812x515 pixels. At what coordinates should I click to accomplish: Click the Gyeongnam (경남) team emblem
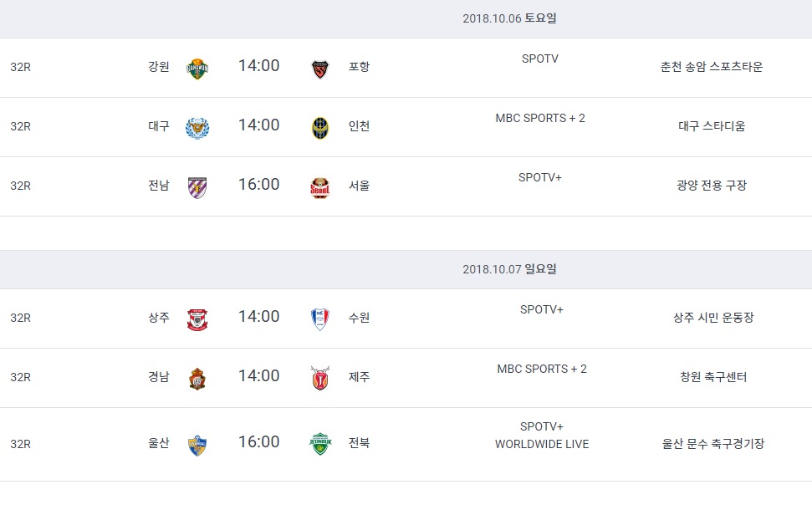click(x=197, y=379)
